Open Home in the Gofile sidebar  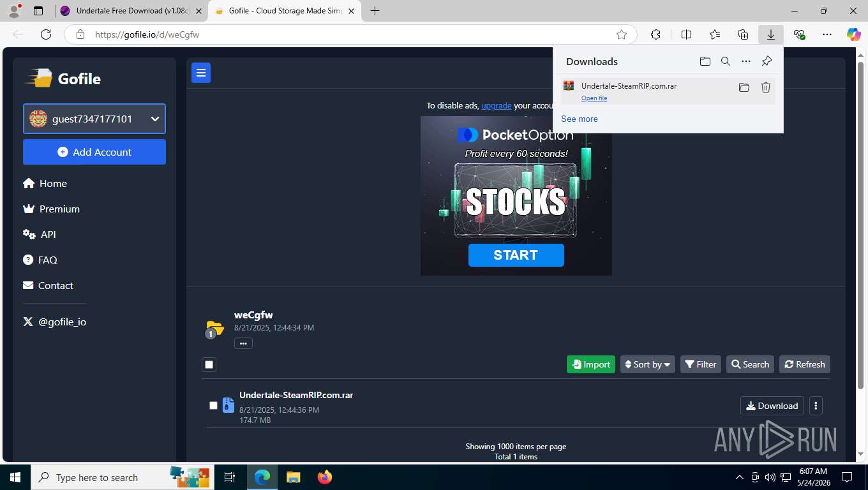coord(45,183)
